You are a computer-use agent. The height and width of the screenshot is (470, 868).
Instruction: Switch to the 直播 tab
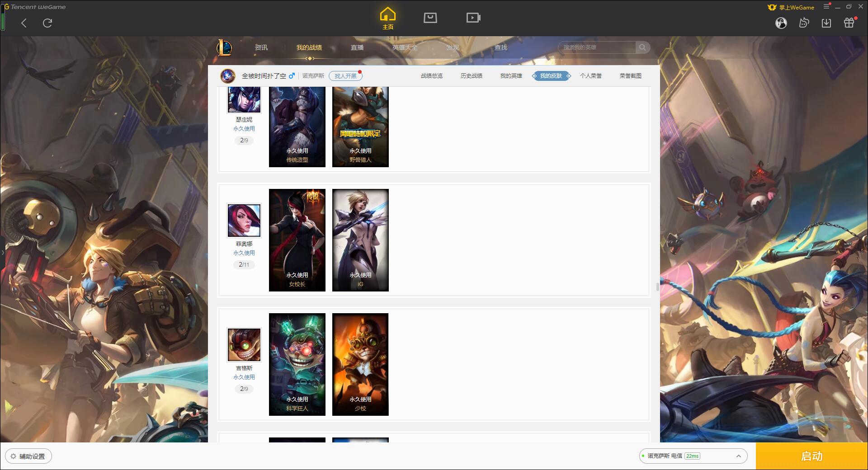[x=357, y=47]
